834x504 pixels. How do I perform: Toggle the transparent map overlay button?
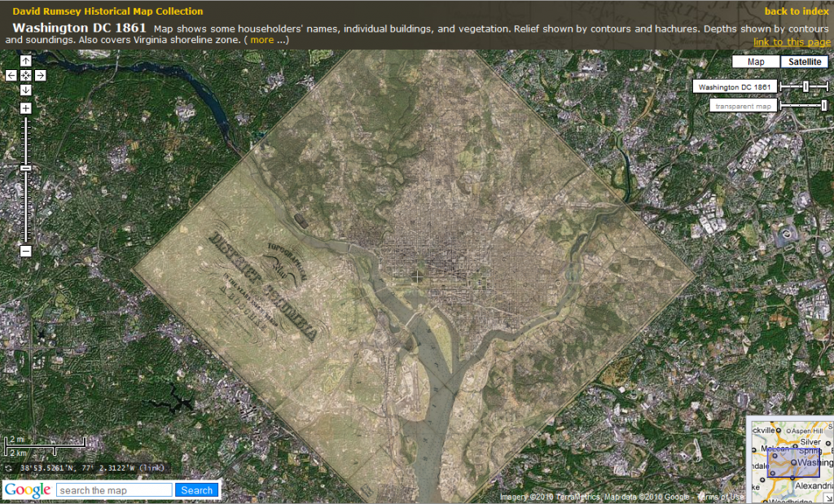(x=743, y=106)
